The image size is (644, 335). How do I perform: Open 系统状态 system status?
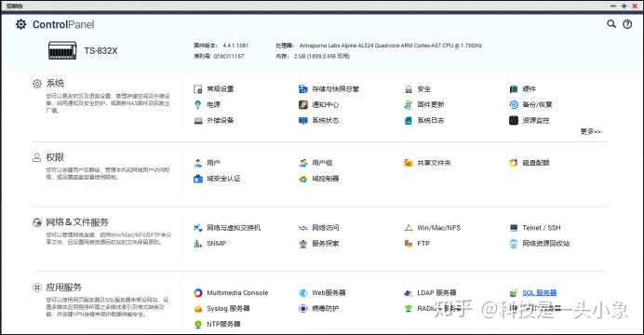coord(318,120)
